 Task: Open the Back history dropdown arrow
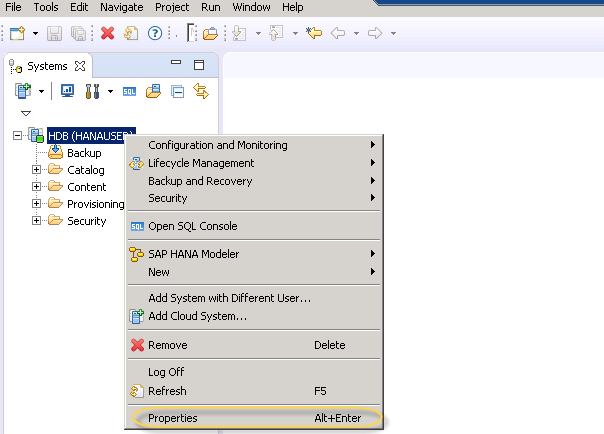[x=356, y=34]
